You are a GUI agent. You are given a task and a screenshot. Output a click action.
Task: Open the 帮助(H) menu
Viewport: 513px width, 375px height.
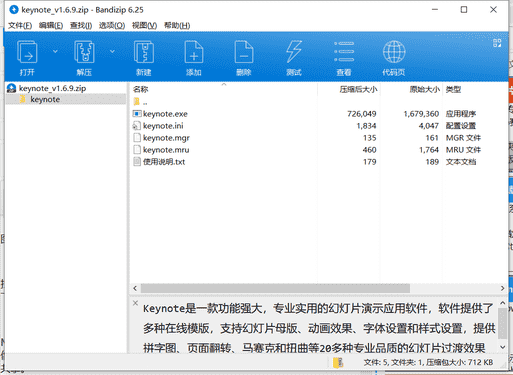click(x=177, y=25)
